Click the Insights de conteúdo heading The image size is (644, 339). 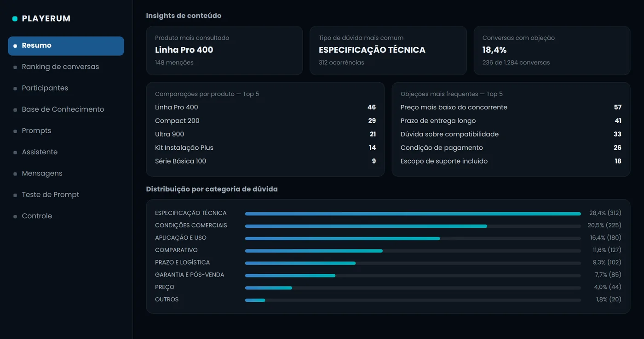[184, 16]
